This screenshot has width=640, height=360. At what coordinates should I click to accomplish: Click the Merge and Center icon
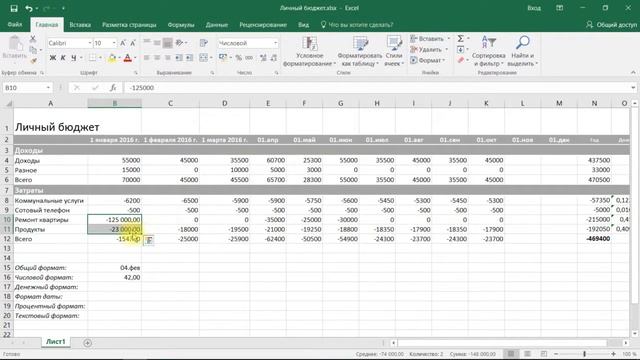point(204,58)
